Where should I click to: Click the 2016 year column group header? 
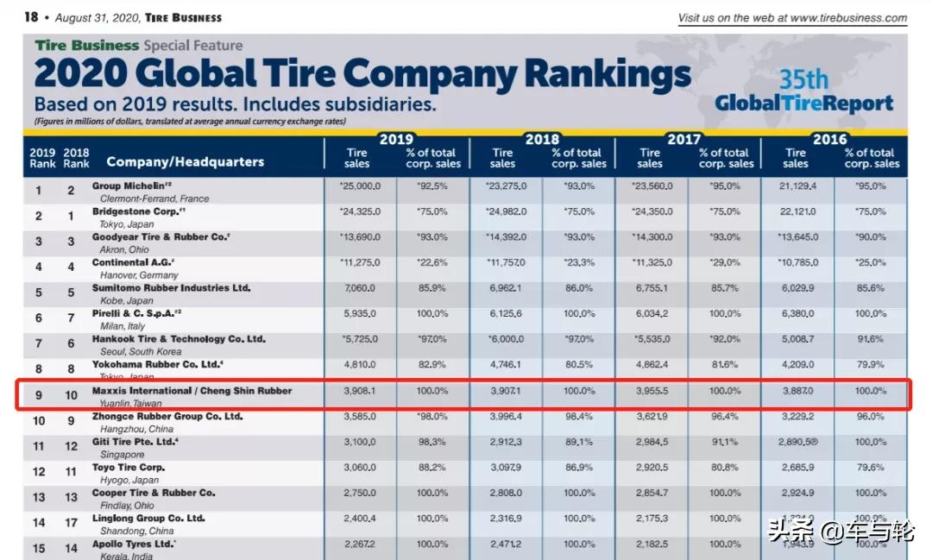pos(830,139)
